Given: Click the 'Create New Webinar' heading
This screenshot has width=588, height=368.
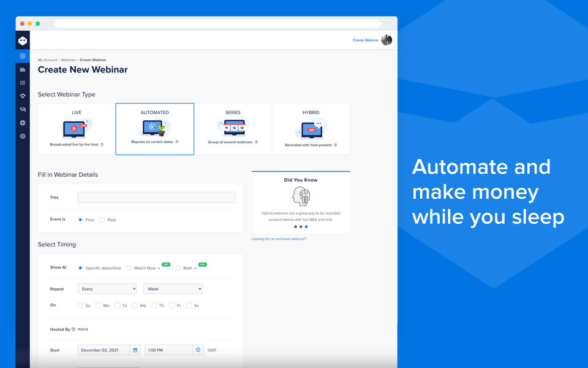Looking at the screenshot, I should [83, 69].
